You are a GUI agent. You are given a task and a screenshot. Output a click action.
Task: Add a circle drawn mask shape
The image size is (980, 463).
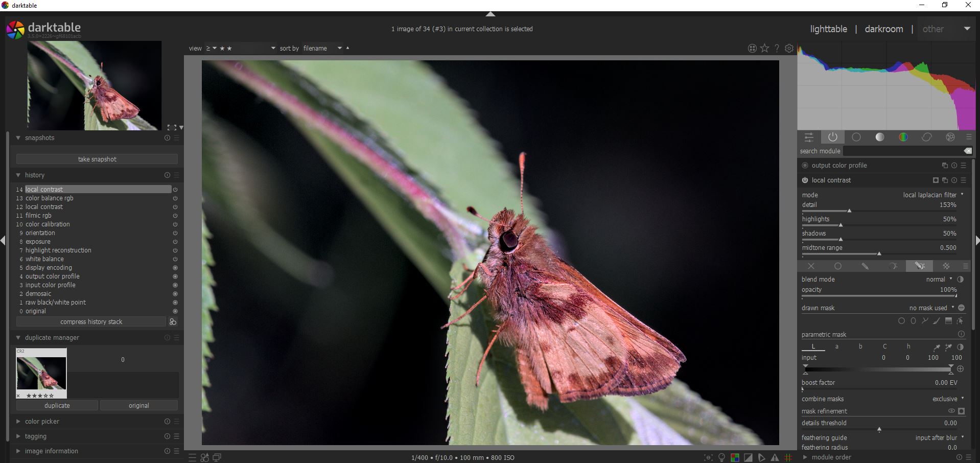click(901, 321)
